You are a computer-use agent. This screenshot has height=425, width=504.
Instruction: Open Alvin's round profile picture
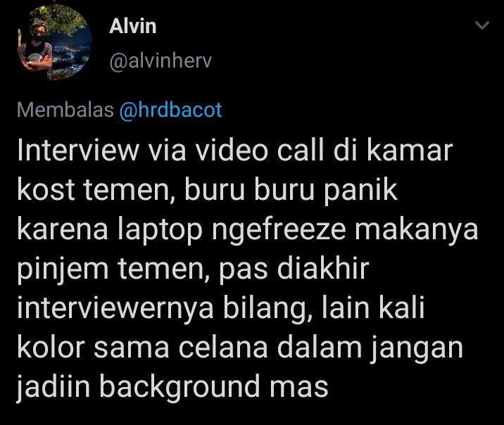tap(55, 42)
